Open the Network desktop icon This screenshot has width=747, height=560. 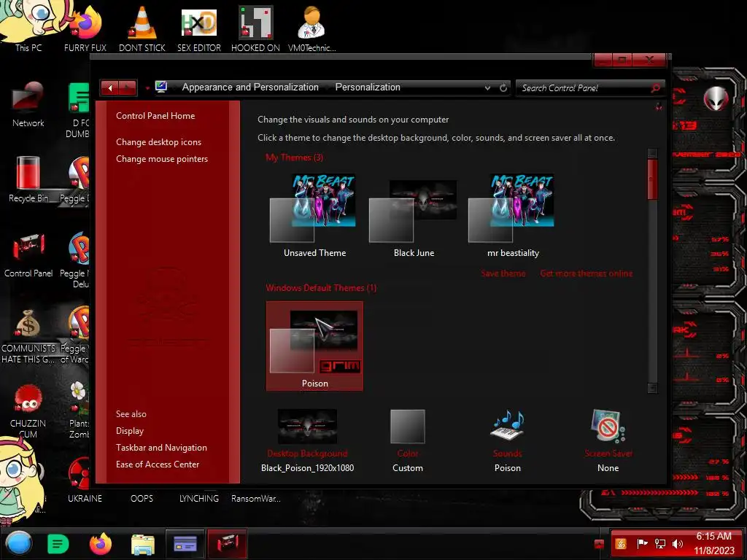(x=28, y=104)
